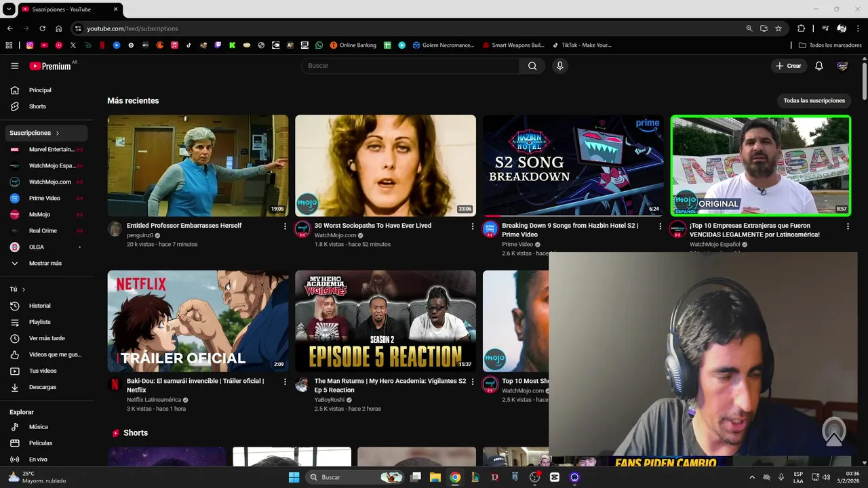The image size is (868, 488).
Task: Open options for Entitled Professor video
Action: point(285,226)
